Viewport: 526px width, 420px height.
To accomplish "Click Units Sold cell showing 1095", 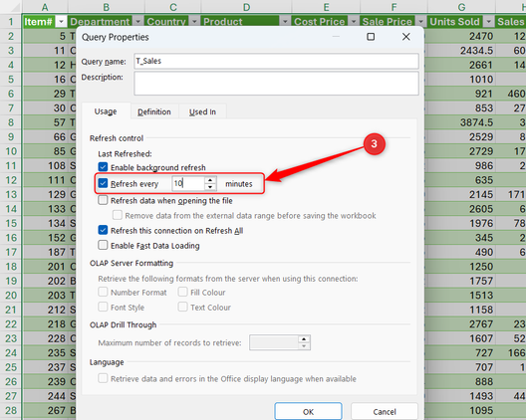I will [461, 410].
